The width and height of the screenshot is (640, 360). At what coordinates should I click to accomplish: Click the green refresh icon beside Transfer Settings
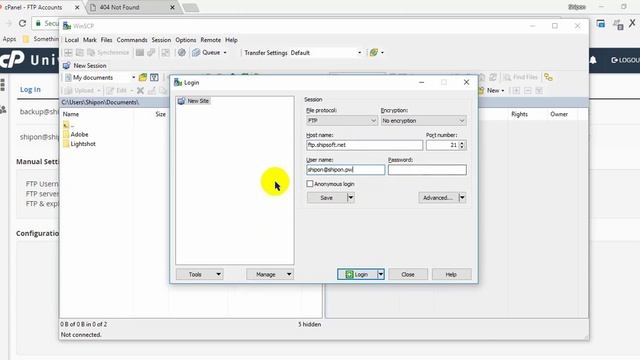[373, 52]
